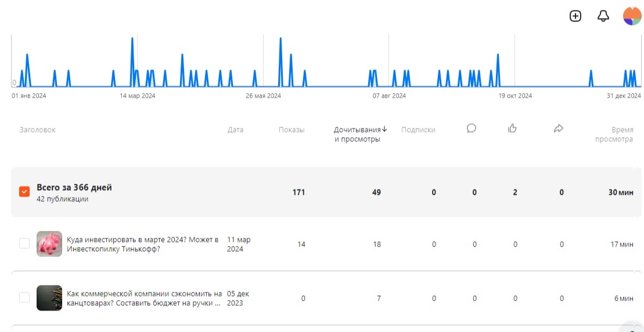Sort table by Заголовок column

(37, 130)
